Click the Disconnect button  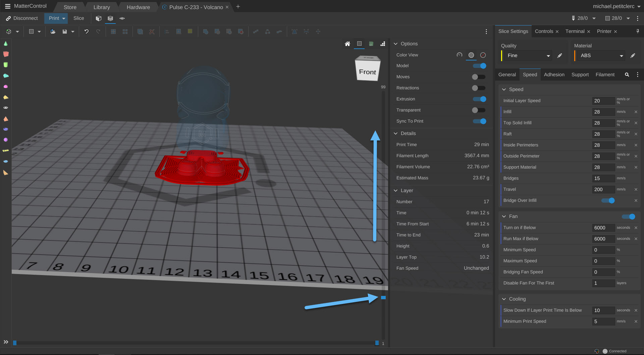pos(22,18)
